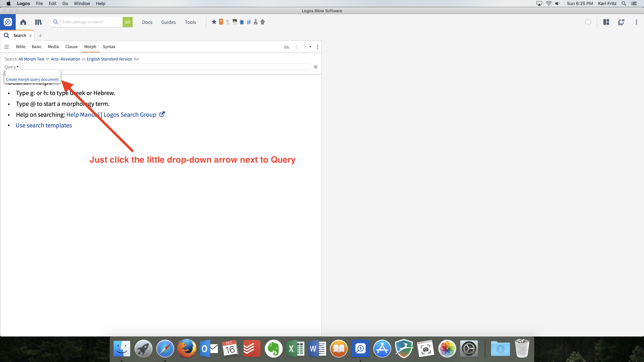Select the Morph search tab
The height and width of the screenshot is (362, 644).
(x=90, y=47)
